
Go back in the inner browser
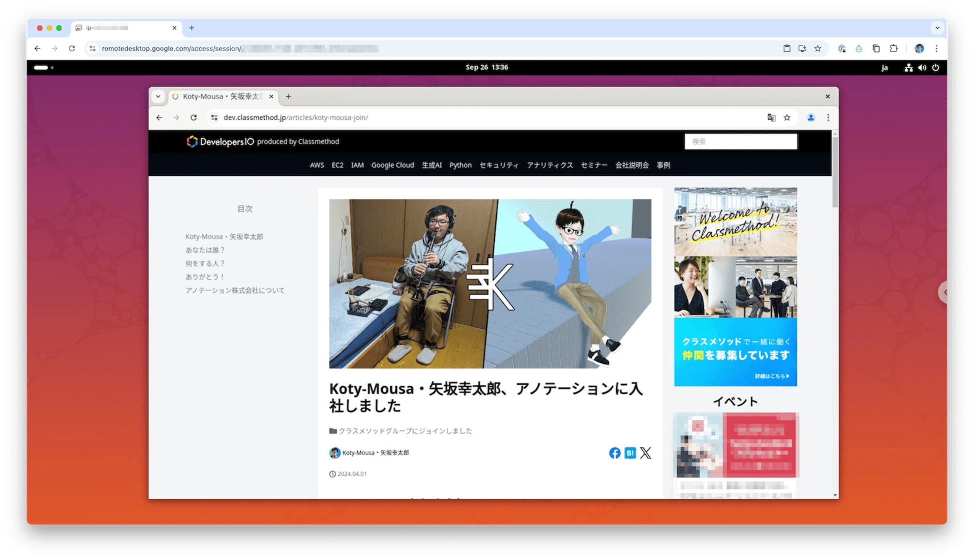pos(159,117)
